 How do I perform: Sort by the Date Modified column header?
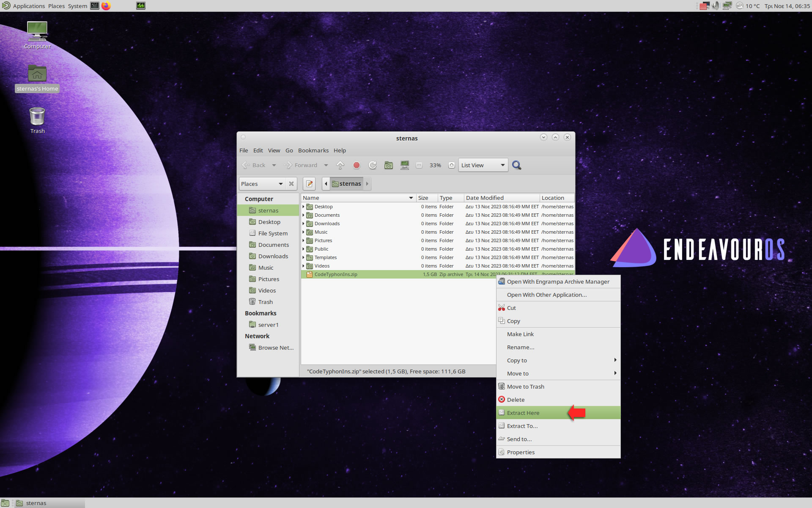point(502,198)
